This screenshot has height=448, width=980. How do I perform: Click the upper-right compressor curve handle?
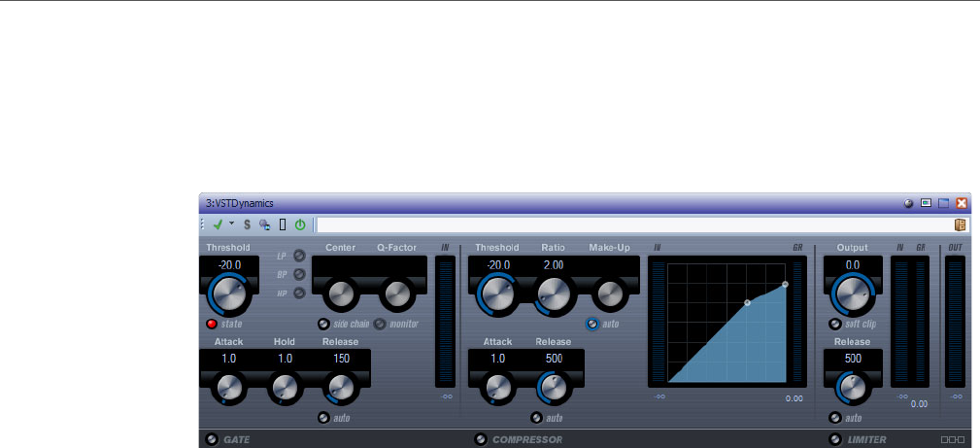[785, 284]
